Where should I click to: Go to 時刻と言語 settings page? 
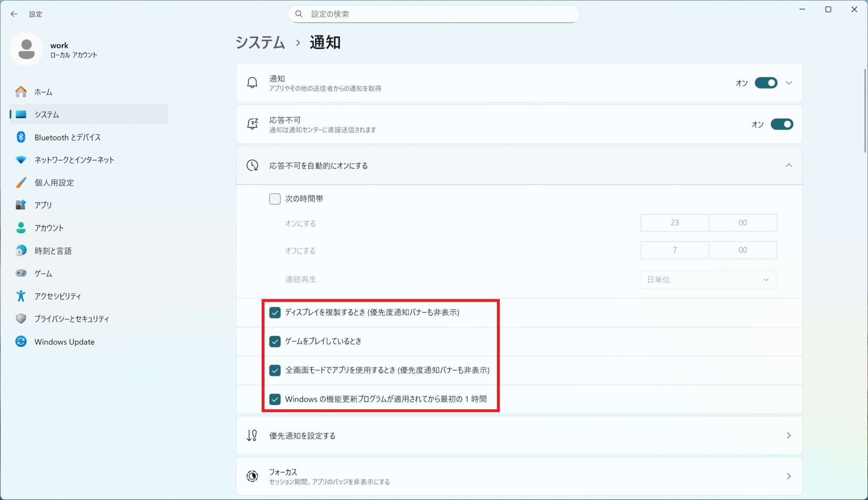(53, 251)
